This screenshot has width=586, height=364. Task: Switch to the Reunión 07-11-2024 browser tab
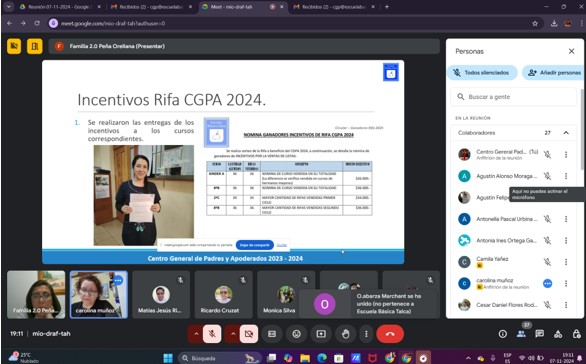pyautogui.click(x=59, y=7)
